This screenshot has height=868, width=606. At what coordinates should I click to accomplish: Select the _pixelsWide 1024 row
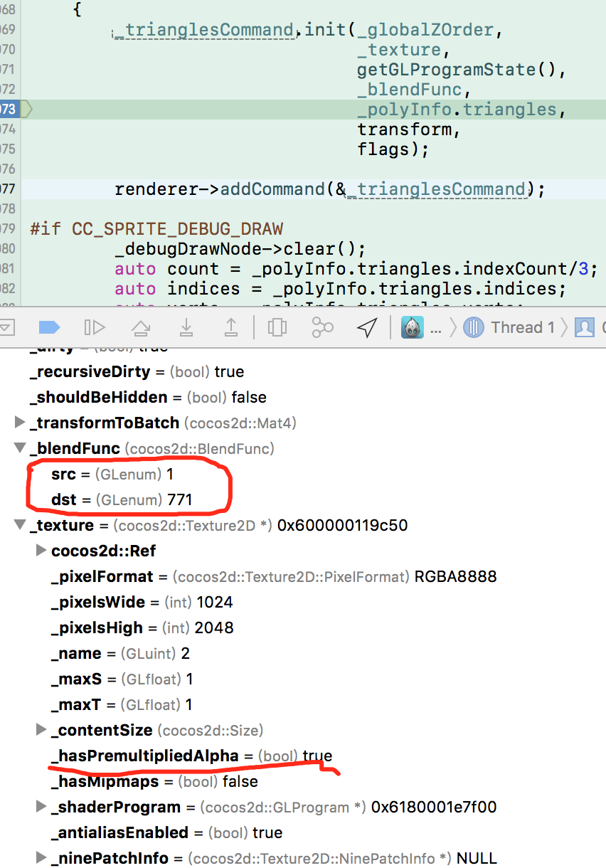(x=303, y=602)
